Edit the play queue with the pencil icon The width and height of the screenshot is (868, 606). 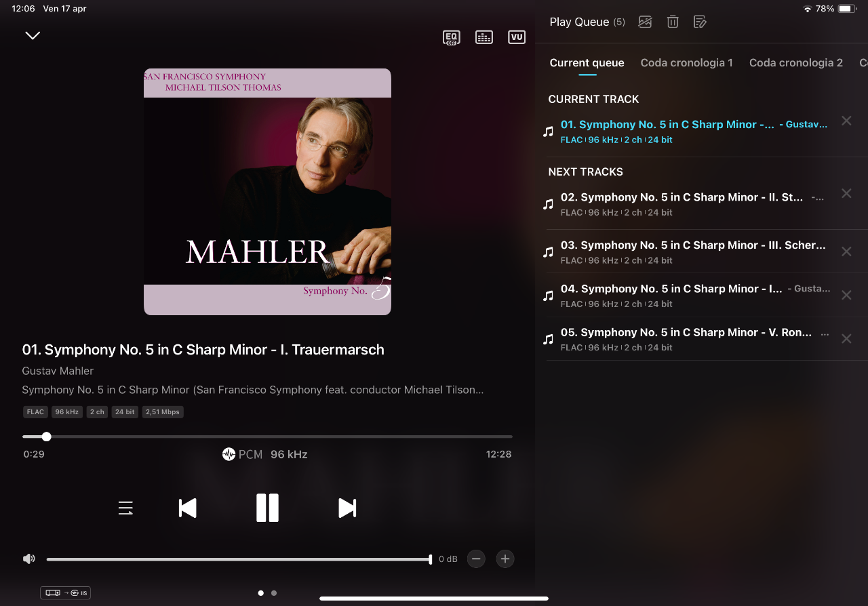click(x=700, y=22)
